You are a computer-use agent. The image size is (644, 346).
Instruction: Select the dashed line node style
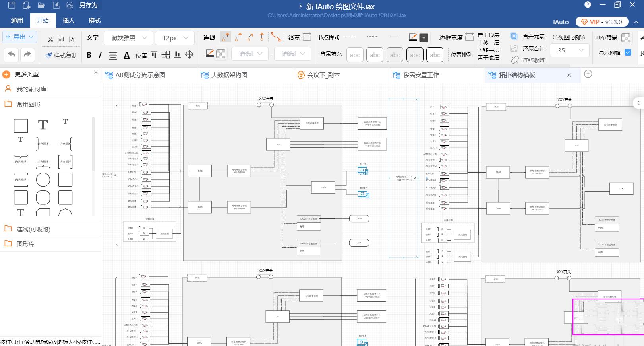[x=350, y=37]
